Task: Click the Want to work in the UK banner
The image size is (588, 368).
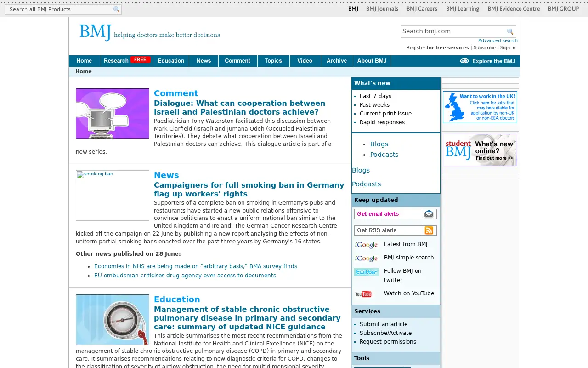Action: click(480, 107)
